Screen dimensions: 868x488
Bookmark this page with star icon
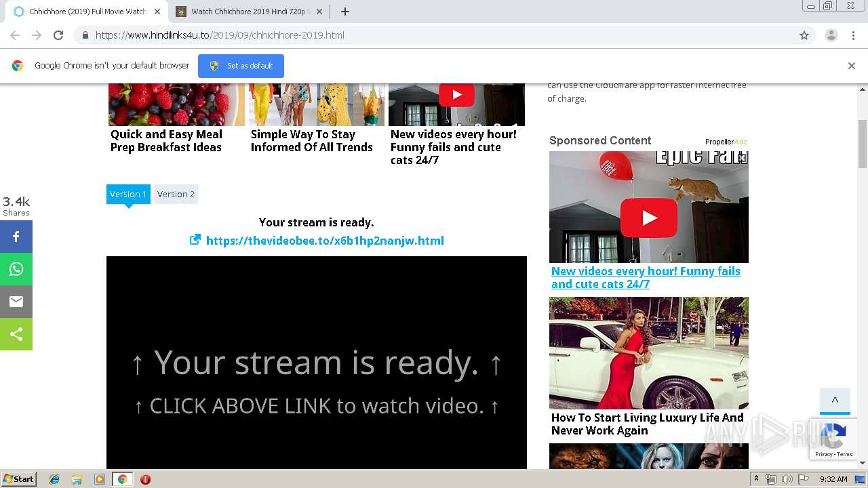click(x=804, y=35)
